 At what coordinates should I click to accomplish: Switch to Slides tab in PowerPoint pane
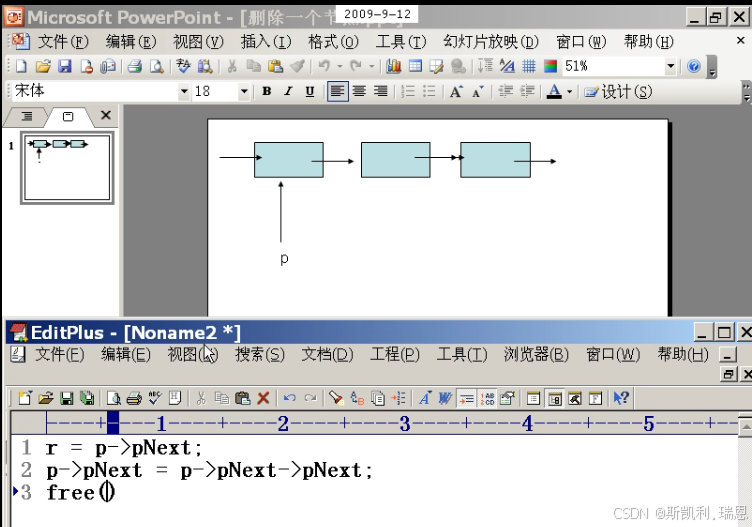[x=68, y=117]
